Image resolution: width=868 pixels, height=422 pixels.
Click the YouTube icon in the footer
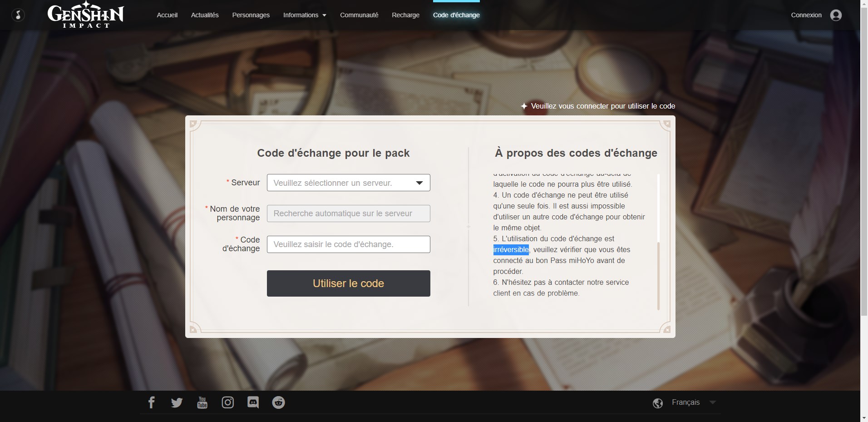(x=202, y=402)
